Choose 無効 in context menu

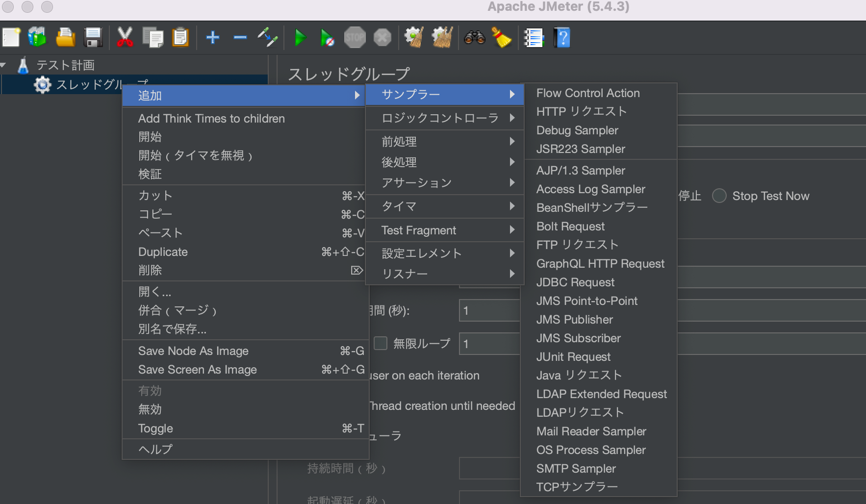(245, 409)
